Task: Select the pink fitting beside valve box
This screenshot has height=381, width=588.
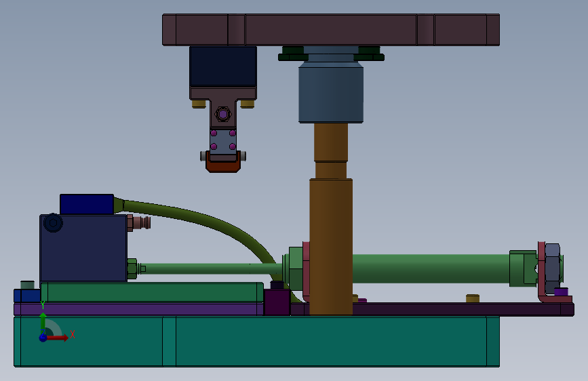Action: [x=139, y=222]
